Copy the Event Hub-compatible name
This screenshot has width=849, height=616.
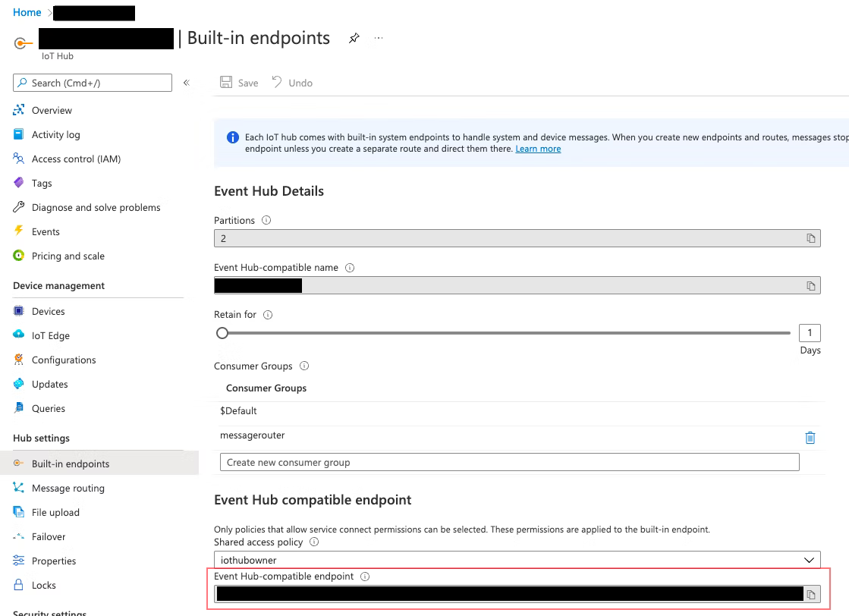coord(810,286)
